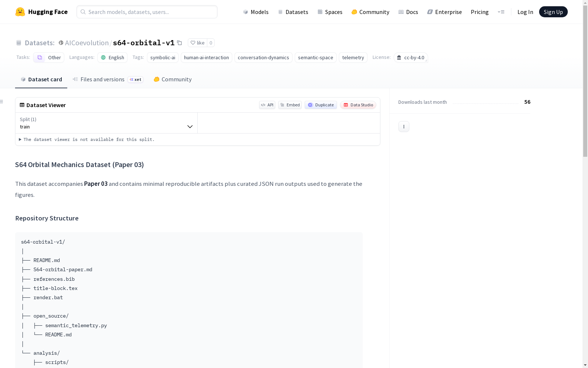
Task: Click the conversation-dynamics tag
Action: pyautogui.click(x=263, y=57)
